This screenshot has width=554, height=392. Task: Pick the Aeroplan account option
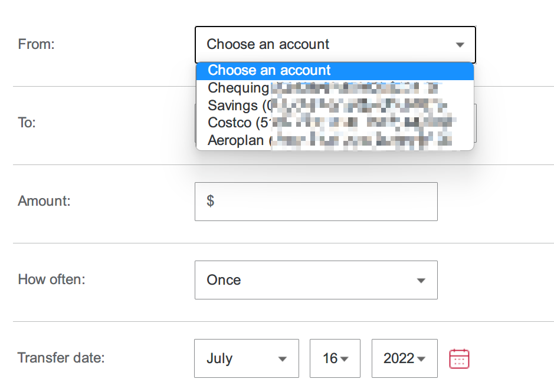[237, 140]
